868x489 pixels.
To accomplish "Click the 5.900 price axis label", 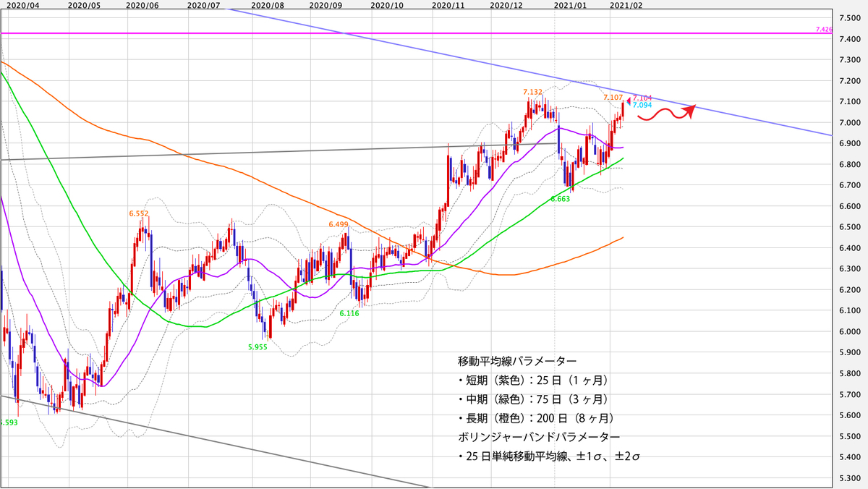I will 849,353.
